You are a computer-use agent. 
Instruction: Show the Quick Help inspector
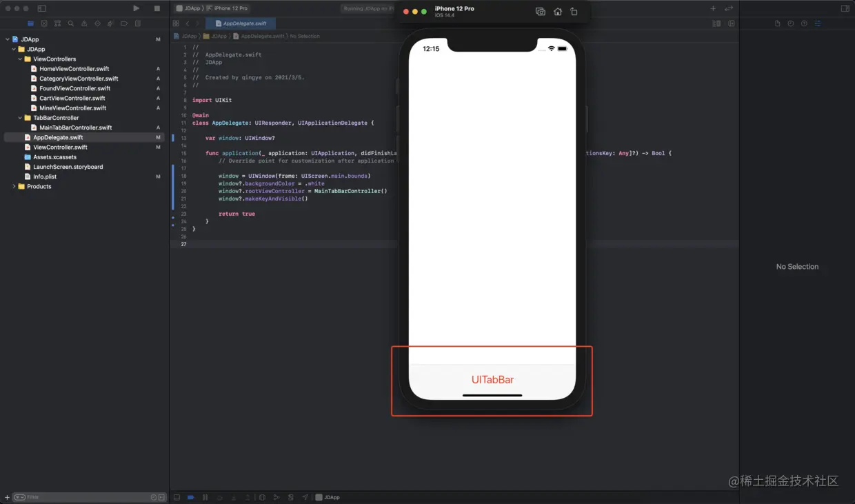804,23
